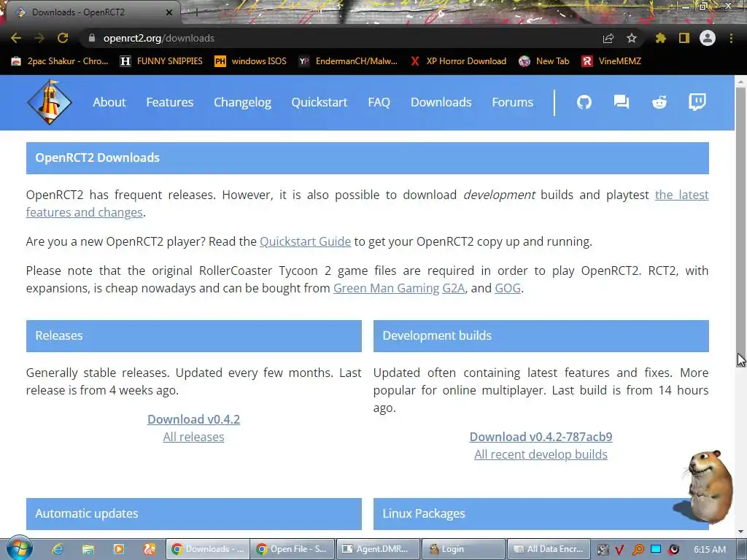The width and height of the screenshot is (747, 560).
Task: Click the 6:15 AM taskbar clock
Action: 710,550
